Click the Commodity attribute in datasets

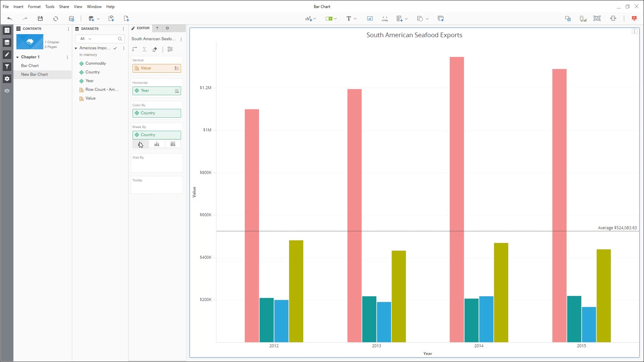[96, 63]
